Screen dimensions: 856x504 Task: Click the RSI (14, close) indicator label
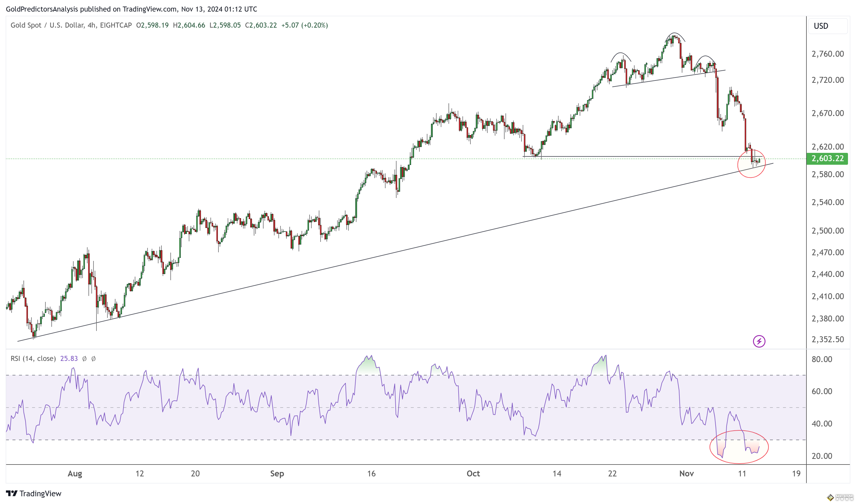coord(33,359)
